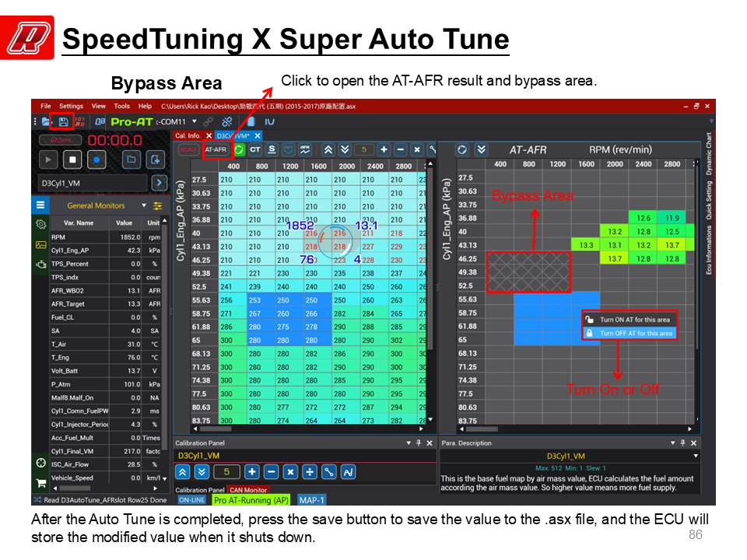
Task: Click the grey chain link icon
Action: pos(209,122)
